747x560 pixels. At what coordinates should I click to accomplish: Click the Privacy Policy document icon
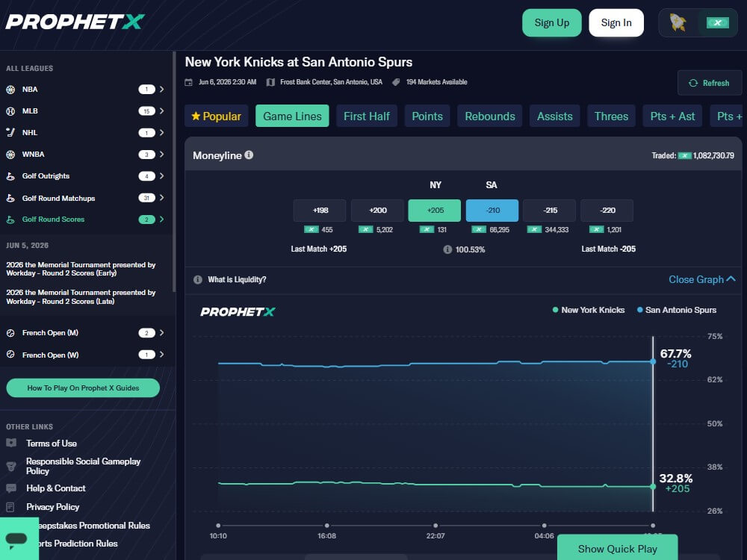tap(11, 507)
